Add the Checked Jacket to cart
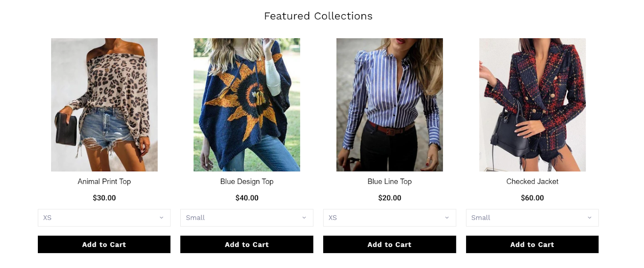 532,245
